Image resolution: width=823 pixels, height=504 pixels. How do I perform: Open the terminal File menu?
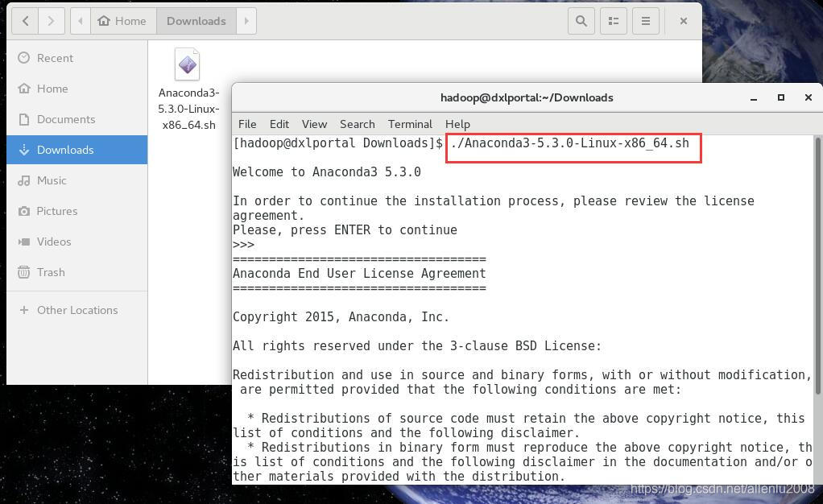pos(247,125)
